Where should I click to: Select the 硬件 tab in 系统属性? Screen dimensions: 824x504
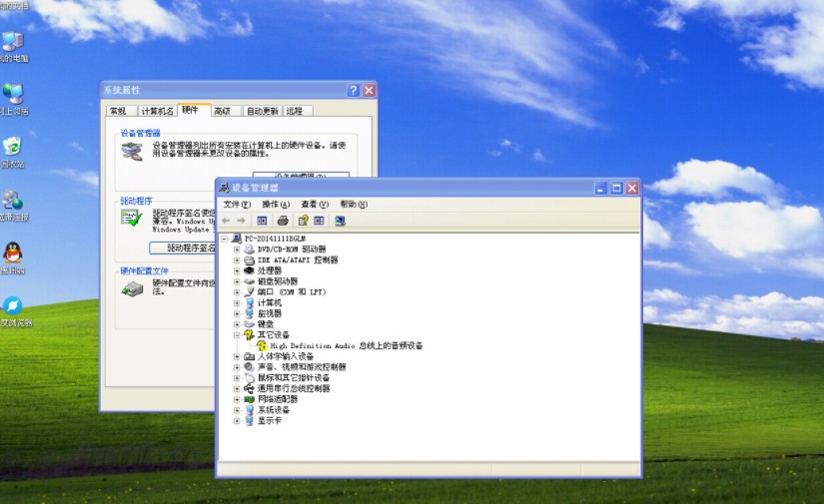194,110
